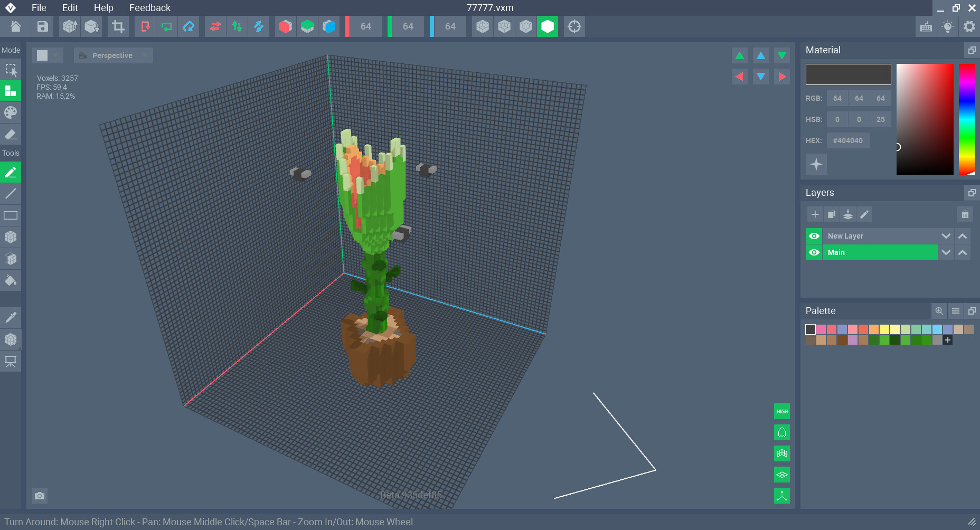Click the red rotate-on-axis icon

(x=145, y=26)
